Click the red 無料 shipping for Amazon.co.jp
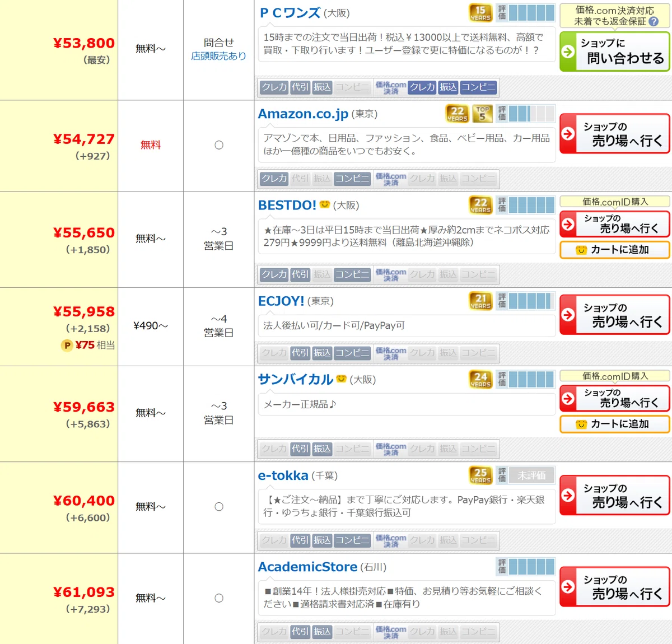The height and width of the screenshot is (644, 672). 151,145
